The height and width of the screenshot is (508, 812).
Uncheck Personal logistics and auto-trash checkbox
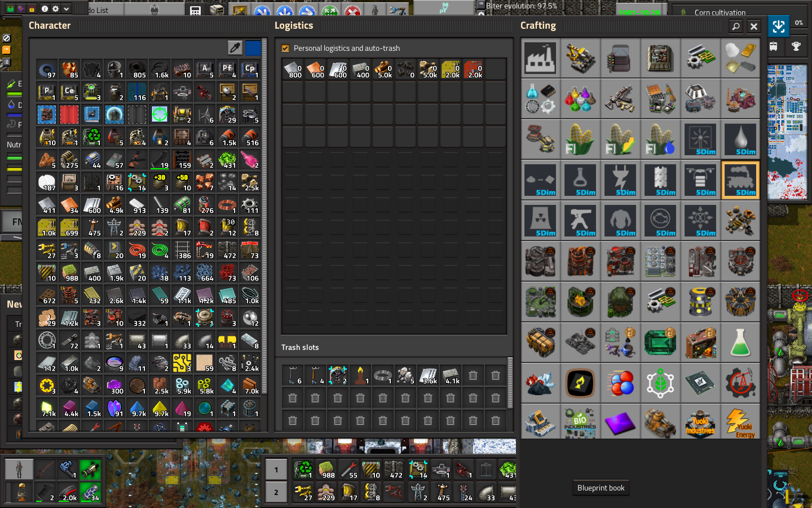[285, 49]
